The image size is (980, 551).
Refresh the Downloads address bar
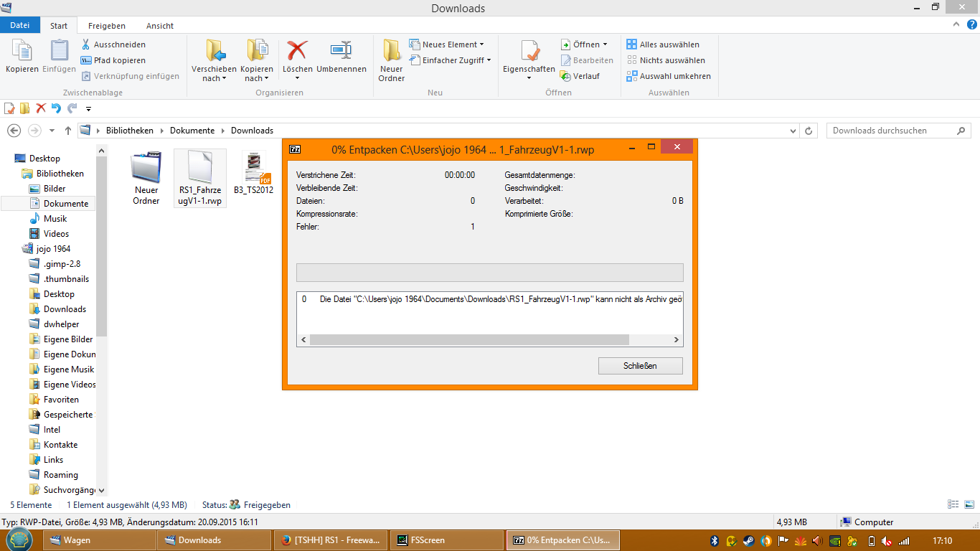(x=809, y=131)
